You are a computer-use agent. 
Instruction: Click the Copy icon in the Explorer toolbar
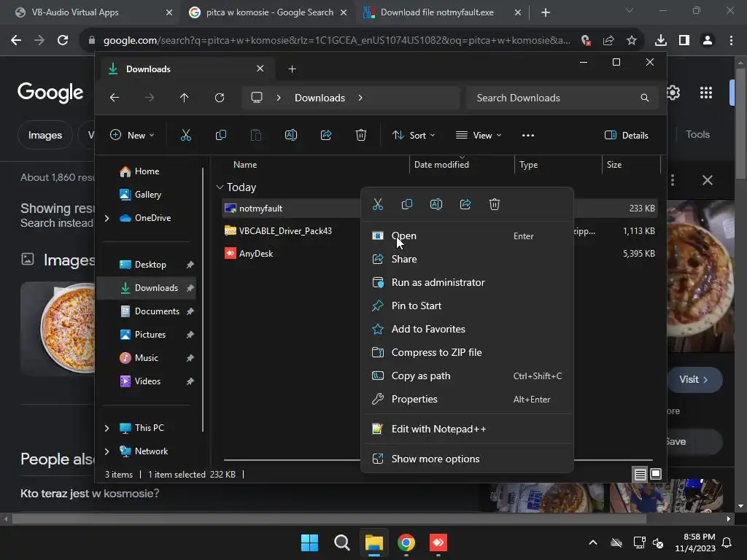pos(220,135)
